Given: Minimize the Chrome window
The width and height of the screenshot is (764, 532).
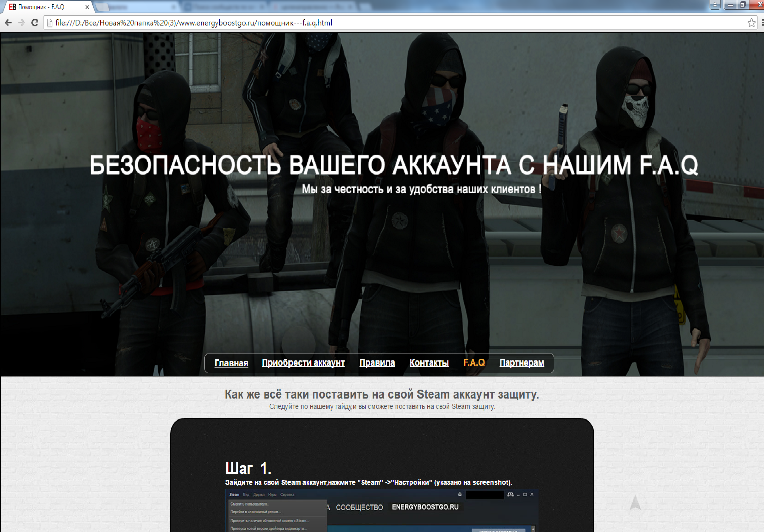Looking at the screenshot, I should [731, 5].
